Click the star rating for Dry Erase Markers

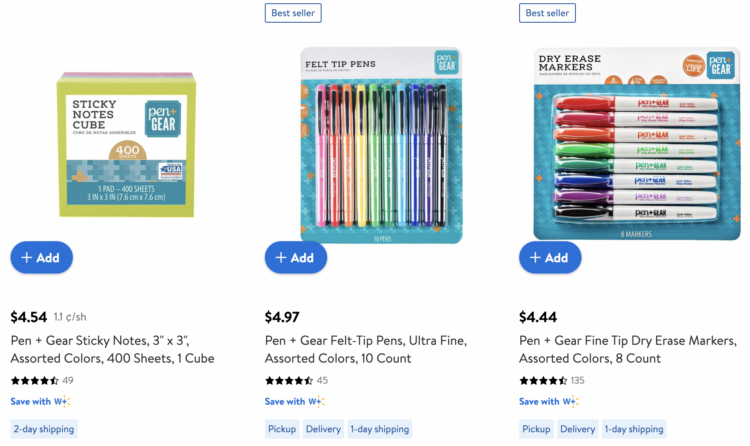click(544, 380)
